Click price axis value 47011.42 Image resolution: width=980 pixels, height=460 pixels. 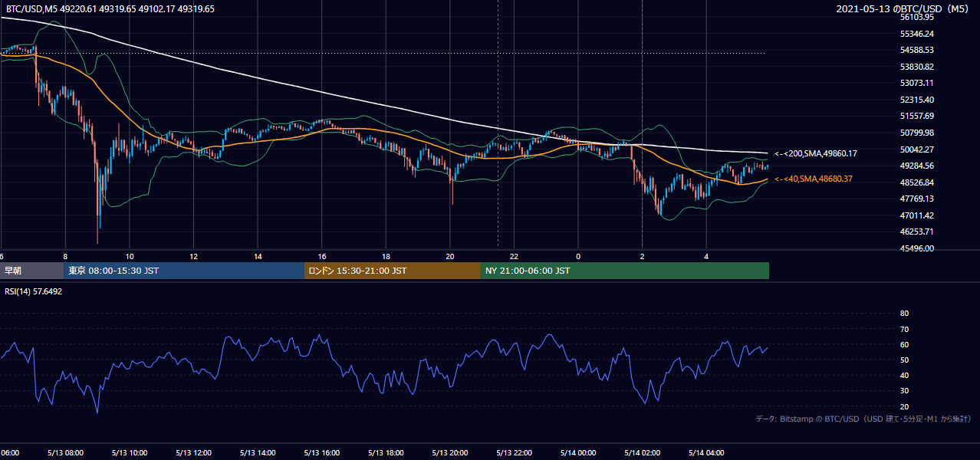point(916,215)
